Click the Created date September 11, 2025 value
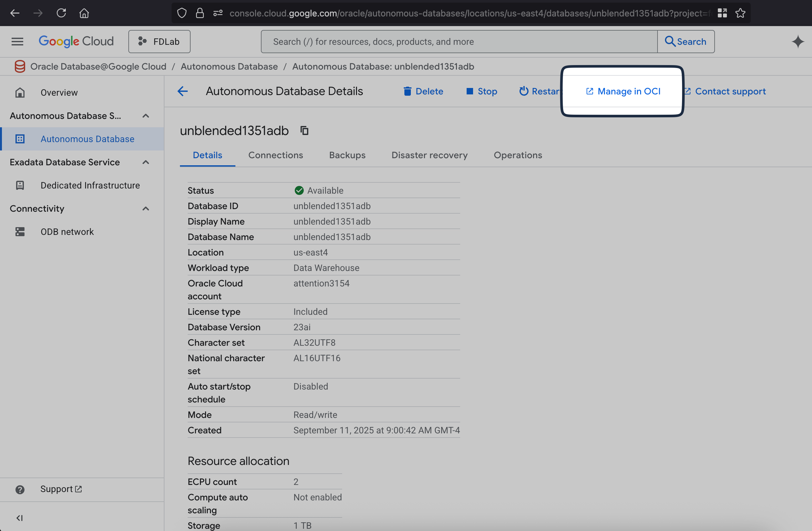 [x=376, y=430]
